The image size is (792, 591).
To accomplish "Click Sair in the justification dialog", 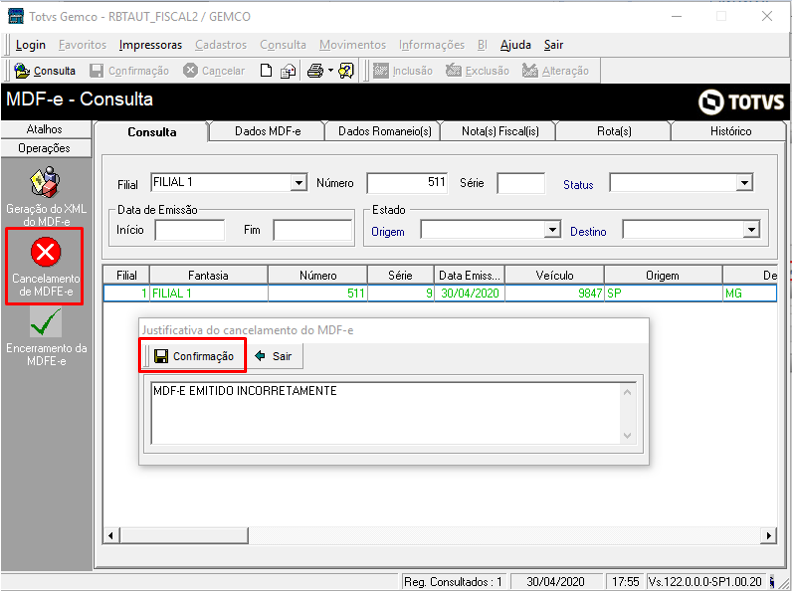I will coord(273,356).
